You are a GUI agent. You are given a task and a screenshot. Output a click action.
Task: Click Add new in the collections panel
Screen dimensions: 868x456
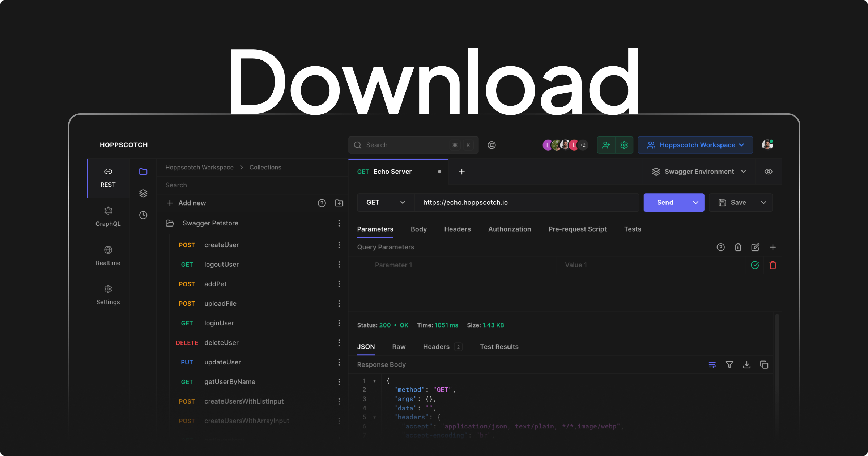click(x=186, y=203)
